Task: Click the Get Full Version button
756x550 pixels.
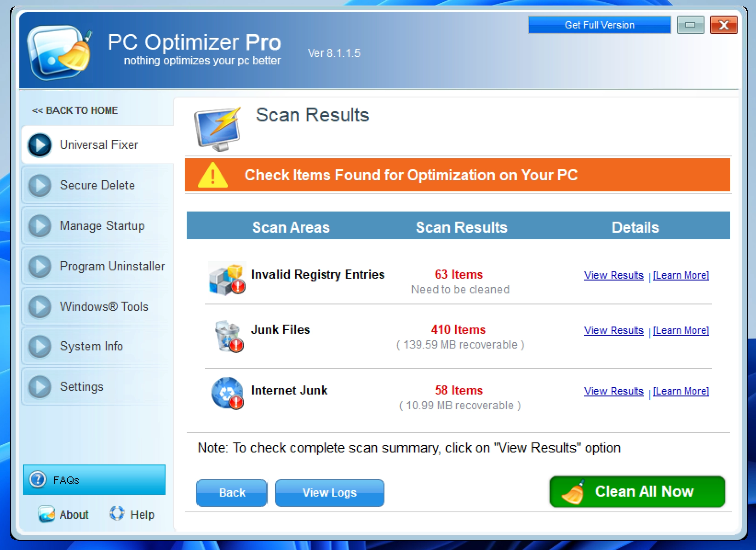Action: [x=599, y=24]
